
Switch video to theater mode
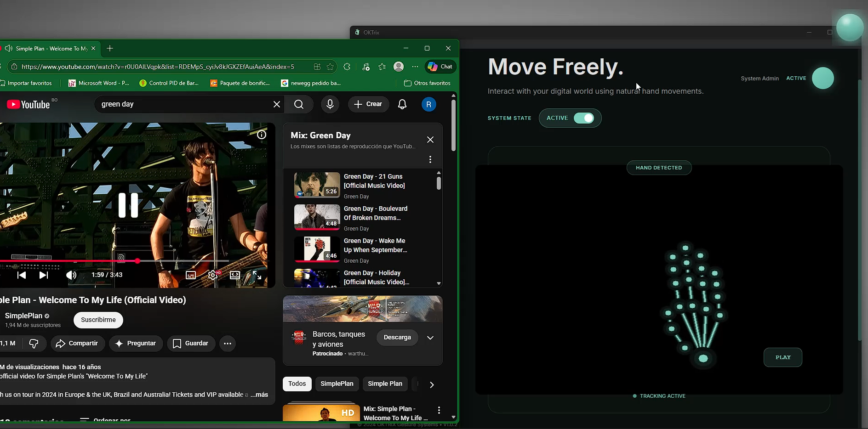coord(235,275)
